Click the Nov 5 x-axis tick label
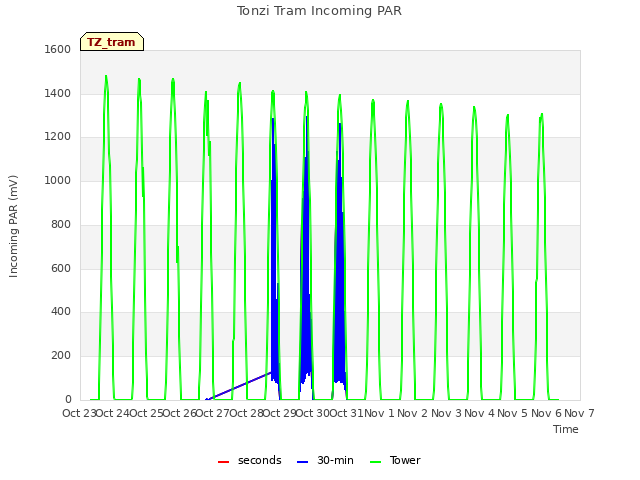This screenshot has width=640, height=480. pos(513,413)
